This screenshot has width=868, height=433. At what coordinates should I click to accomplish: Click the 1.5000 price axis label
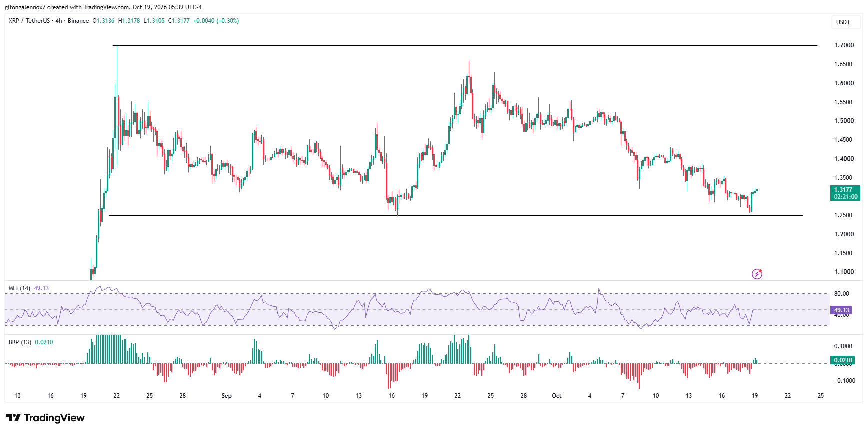844,121
